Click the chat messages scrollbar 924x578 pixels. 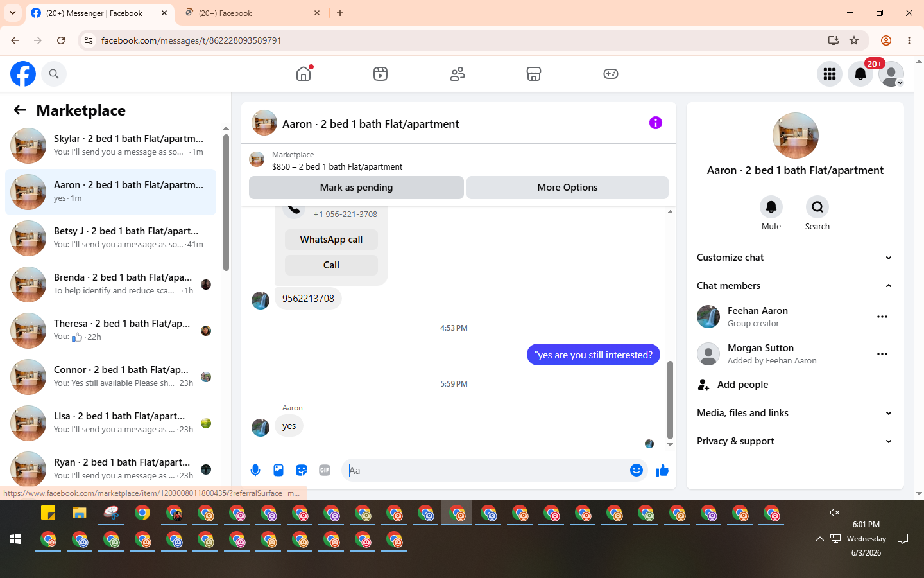pyautogui.click(x=670, y=399)
